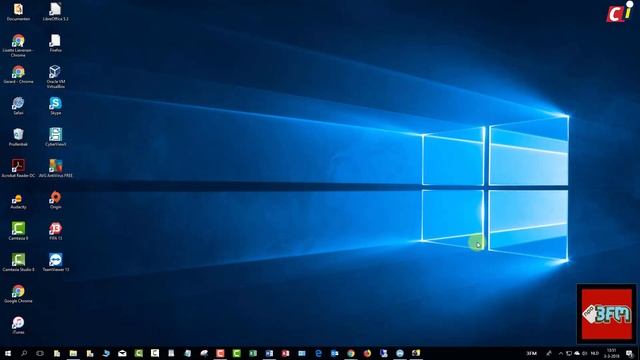Select the Audacity desktop shortcut
The height and width of the screenshot is (360, 640).
point(18,200)
